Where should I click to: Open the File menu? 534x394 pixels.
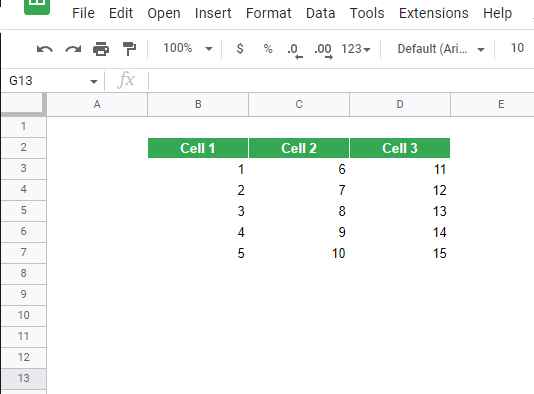coord(83,13)
